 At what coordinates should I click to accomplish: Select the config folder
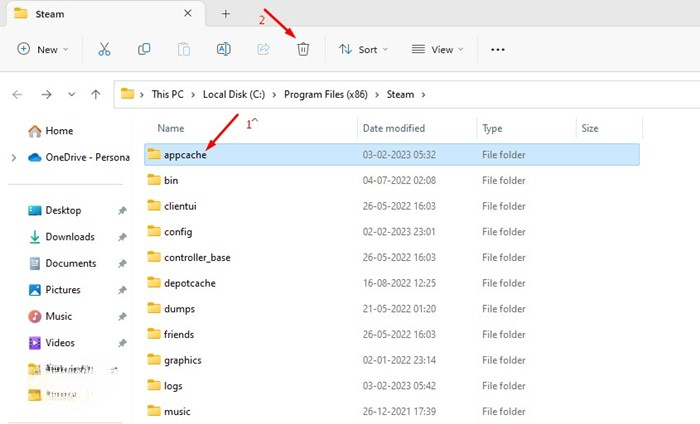[x=392, y=232]
